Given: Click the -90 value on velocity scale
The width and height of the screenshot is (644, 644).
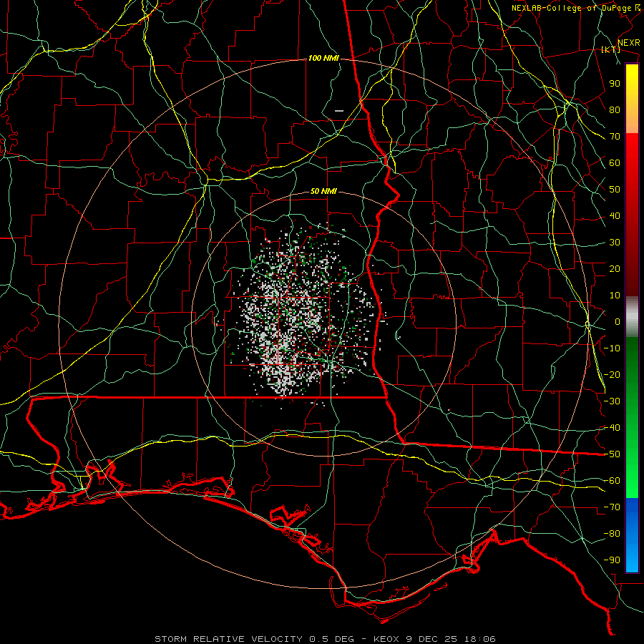Looking at the screenshot, I should click(612, 560).
